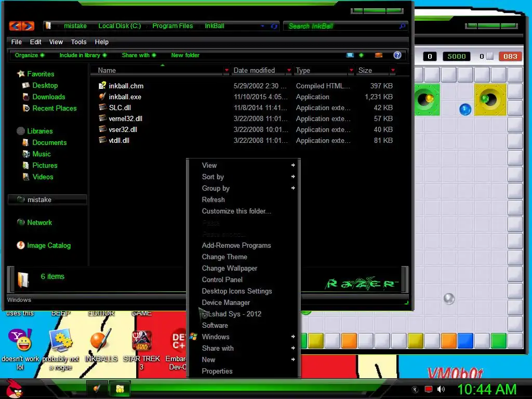This screenshot has width=532, height=399.
Task: Navigate to Program Files breadcrumb
Action: (172, 26)
